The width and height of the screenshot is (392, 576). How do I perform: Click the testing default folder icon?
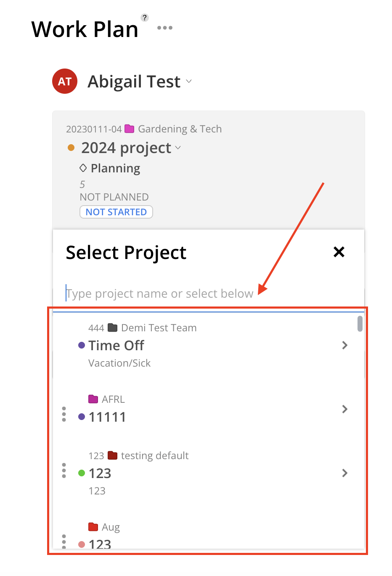pyautogui.click(x=113, y=455)
